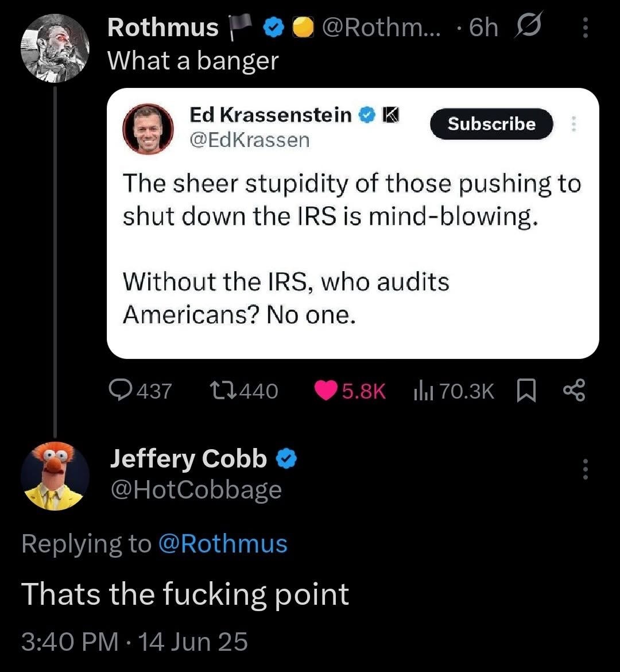Click the Subscribe button
The height and width of the screenshot is (672, 620).
491,124
